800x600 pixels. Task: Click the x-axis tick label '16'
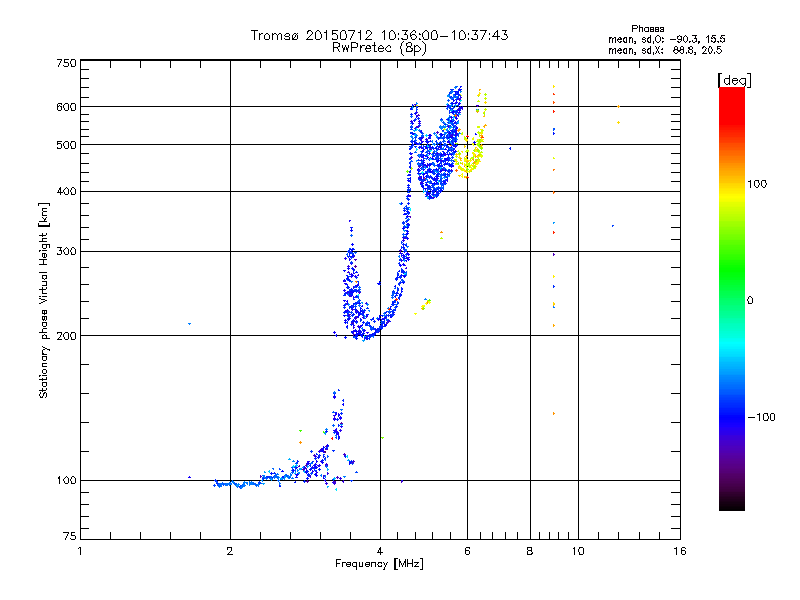click(x=680, y=551)
